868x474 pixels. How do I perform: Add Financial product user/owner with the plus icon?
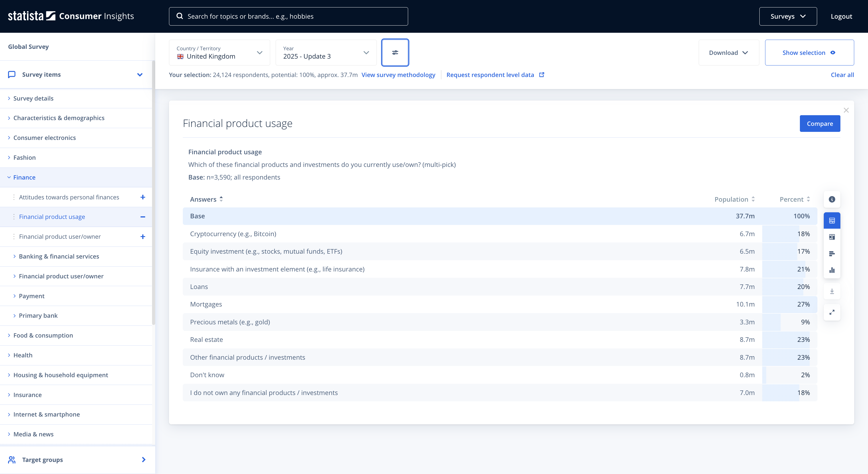pyautogui.click(x=143, y=237)
